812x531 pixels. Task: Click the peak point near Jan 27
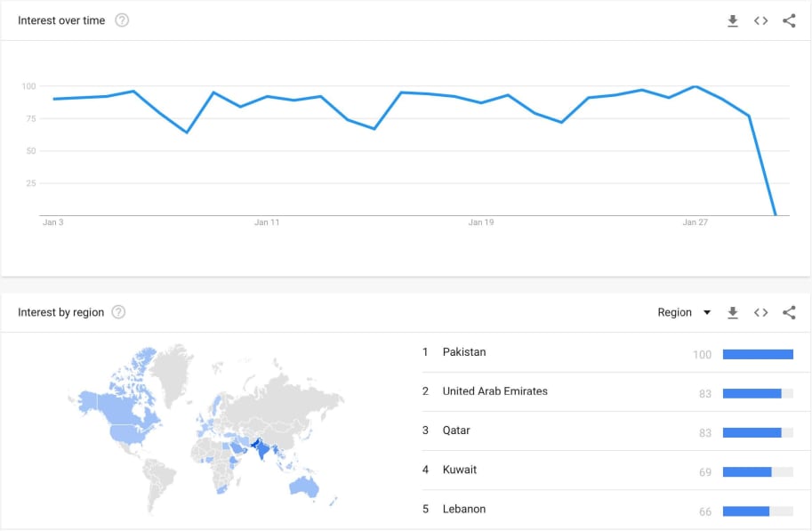[695, 86]
